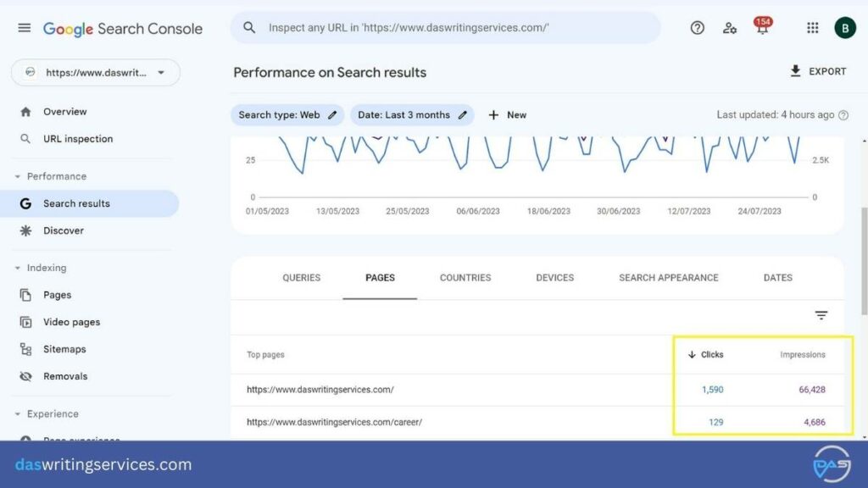
Task: Switch to the PAGES tab
Action: pos(380,278)
